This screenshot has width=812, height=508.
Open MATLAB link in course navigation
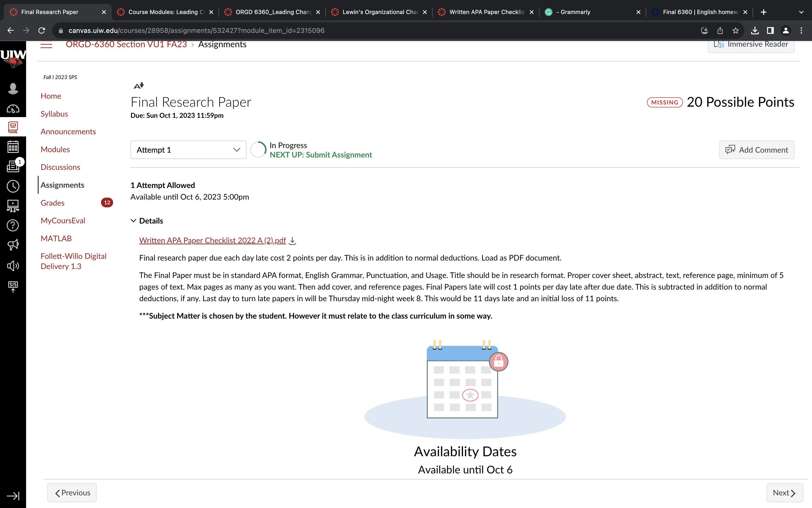(x=56, y=239)
